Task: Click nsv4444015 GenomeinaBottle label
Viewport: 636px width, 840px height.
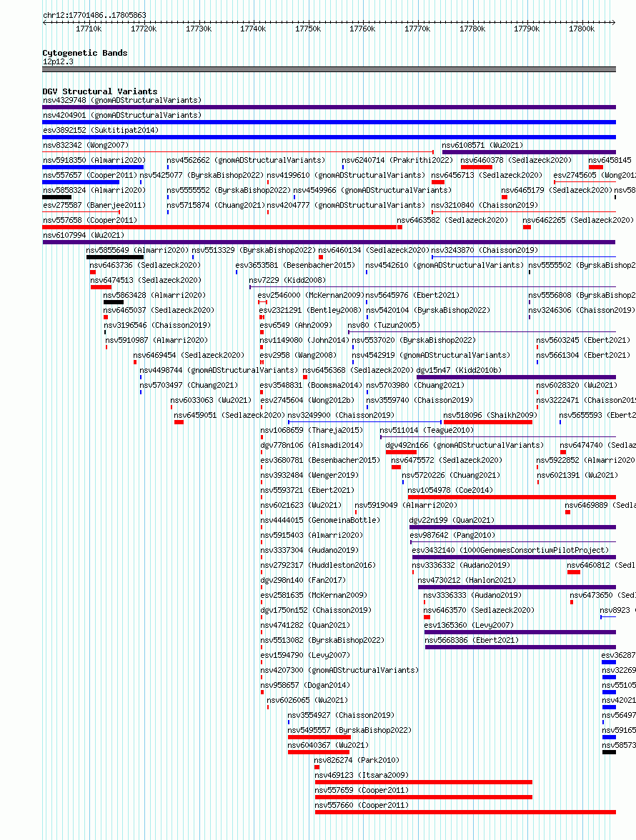Action: coord(320,520)
